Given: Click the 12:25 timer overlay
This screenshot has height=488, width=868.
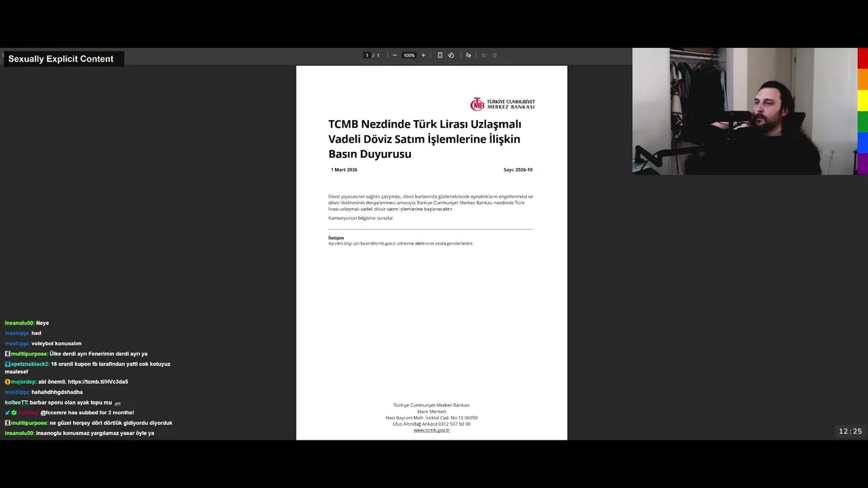Looking at the screenshot, I should click(x=850, y=431).
